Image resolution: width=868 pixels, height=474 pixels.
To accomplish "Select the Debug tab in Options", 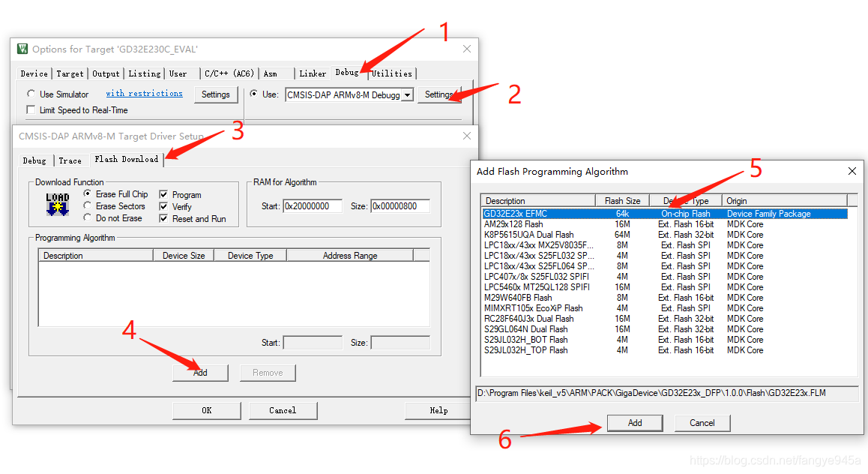I will (347, 73).
